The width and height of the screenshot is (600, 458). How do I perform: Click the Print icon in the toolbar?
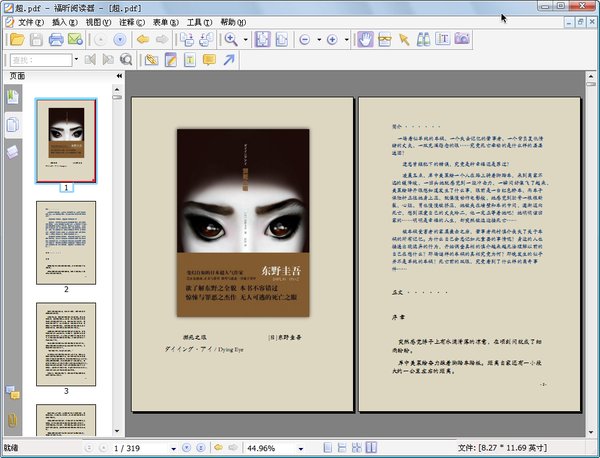click(x=57, y=39)
